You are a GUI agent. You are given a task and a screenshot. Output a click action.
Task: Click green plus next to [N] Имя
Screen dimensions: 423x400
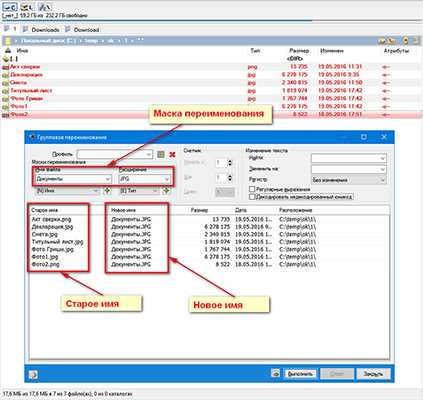pyautogui.click(x=107, y=191)
